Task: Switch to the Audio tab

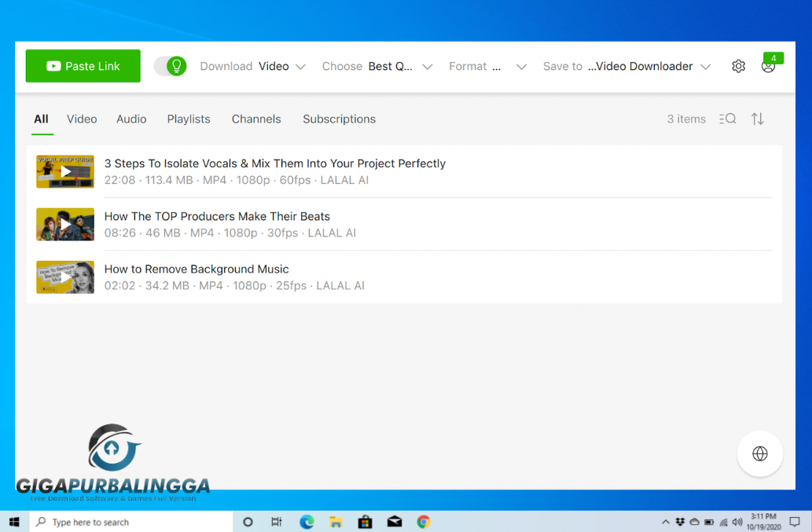Action: (130, 119)
